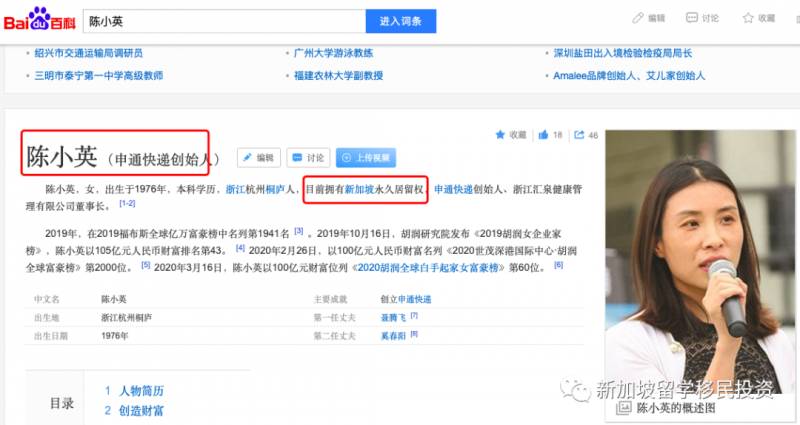Open the Baidu Baike logo homepage
This screenshot has width=800, height=425.
40,19
